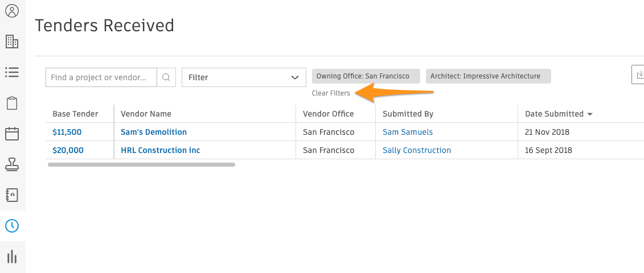Open the calendar icon in sidebar
Image resolution: width=644 pixels, height=273 pixels.
(13, 134)
